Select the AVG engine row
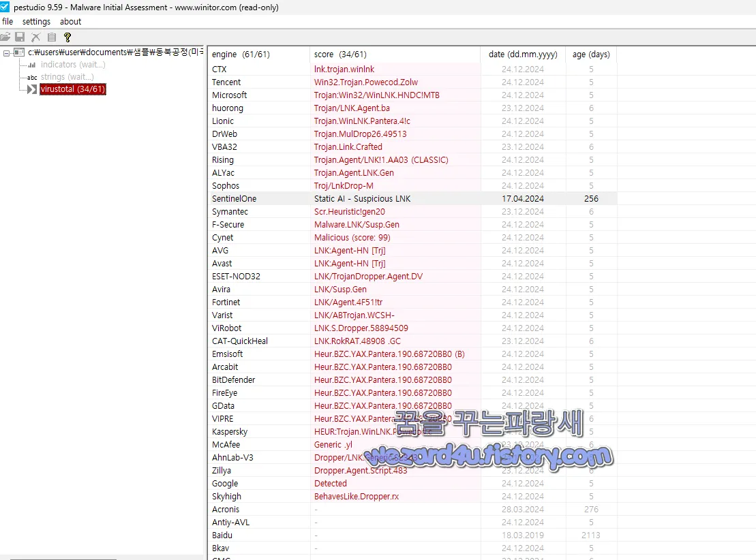This screenshot has width=756, height=560. (x=412, y=251)
